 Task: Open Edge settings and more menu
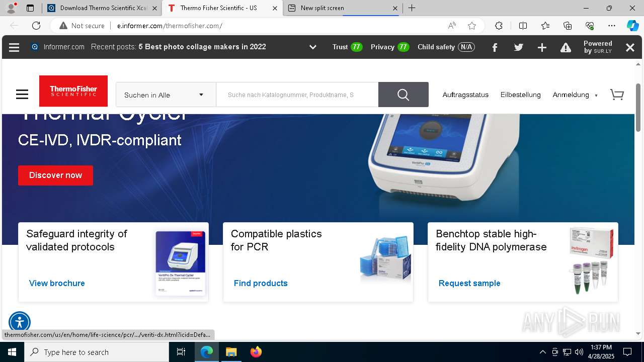click(612, 26)
